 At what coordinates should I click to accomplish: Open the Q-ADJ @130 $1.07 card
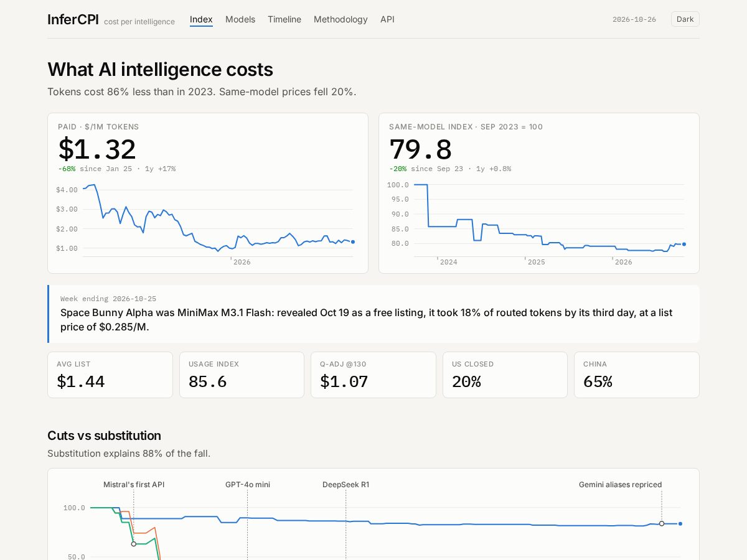click(x=374, y=375)
